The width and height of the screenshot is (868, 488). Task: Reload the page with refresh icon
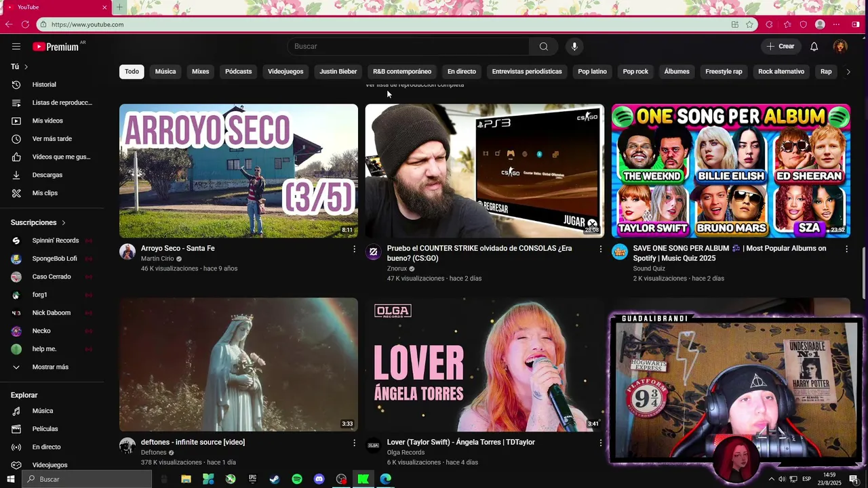pyautogui.click(x=25, y=24)
